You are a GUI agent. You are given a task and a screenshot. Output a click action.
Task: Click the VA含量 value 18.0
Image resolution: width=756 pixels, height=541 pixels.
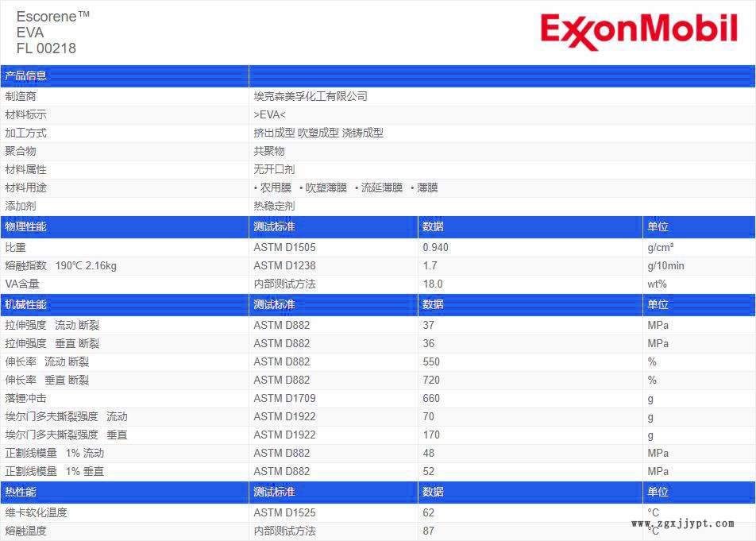433,284
